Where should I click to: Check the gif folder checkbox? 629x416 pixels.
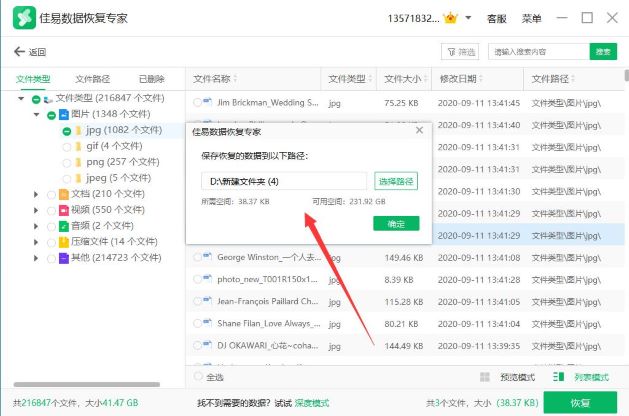pyautogui.click(x=67, y=147)
